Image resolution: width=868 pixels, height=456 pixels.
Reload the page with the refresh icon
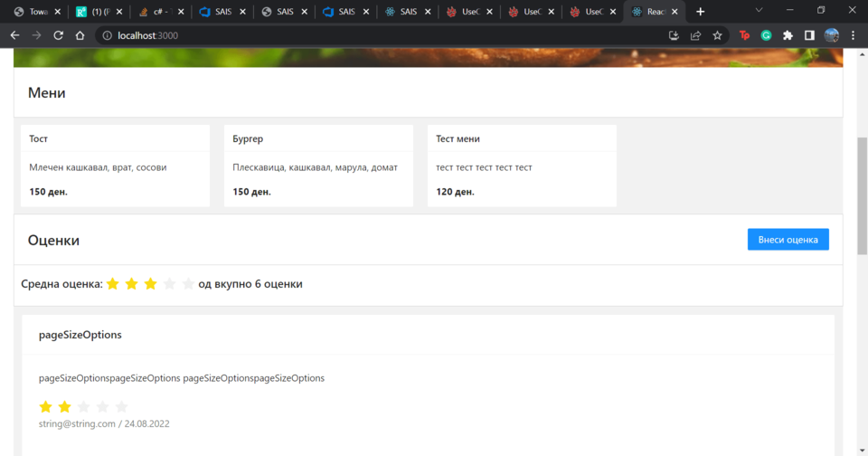coord(58,35)
